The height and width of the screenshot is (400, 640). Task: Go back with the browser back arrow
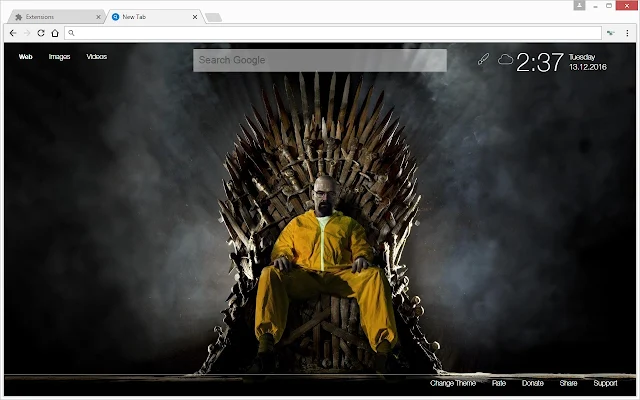tap(13, 33)
